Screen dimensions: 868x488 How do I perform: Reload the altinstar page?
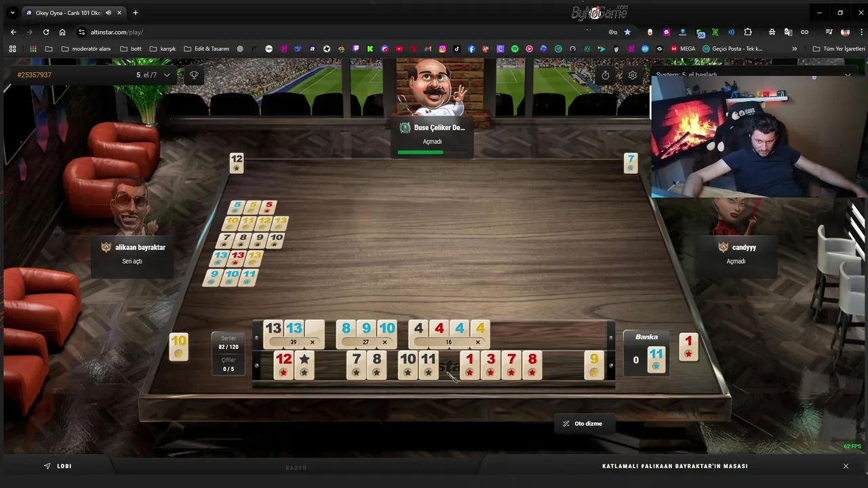tap(46, 32)
